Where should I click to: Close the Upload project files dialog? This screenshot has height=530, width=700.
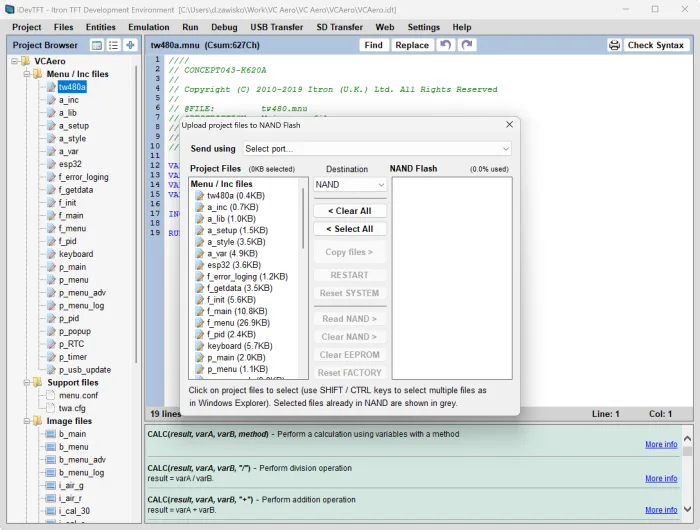(x=509, y=125)
